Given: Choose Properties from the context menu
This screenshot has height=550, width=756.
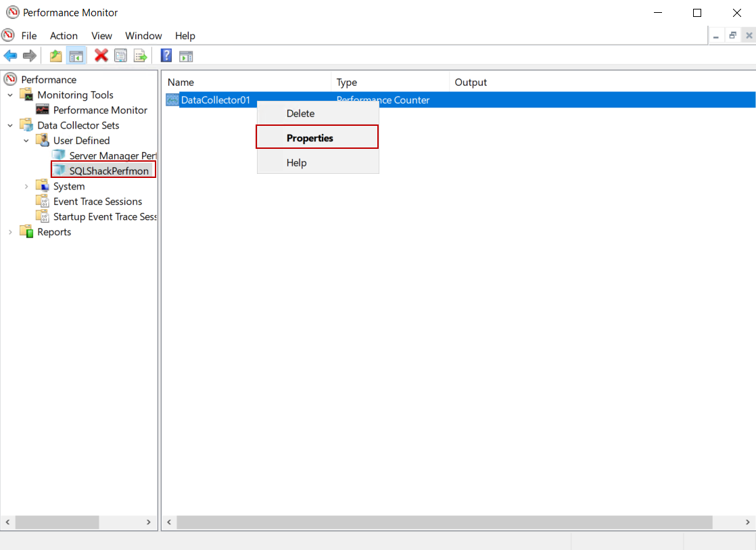Looking at the screenshot, I should [x=318, y=138].
